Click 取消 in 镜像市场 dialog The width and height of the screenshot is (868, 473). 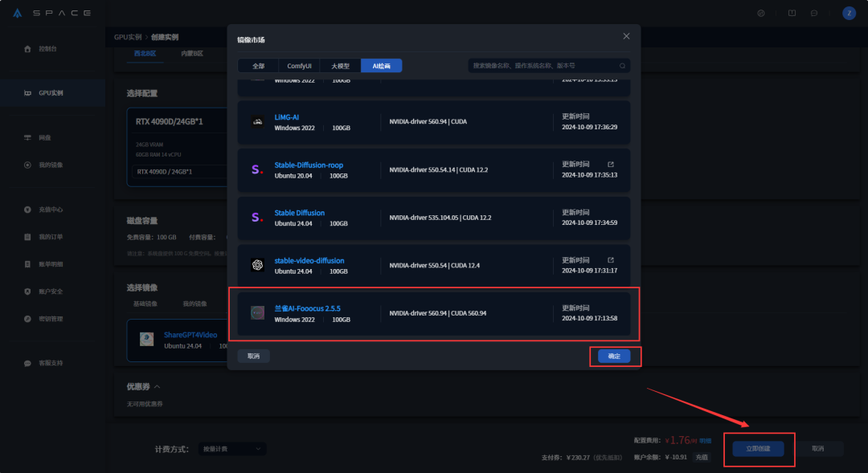(253, 357)
